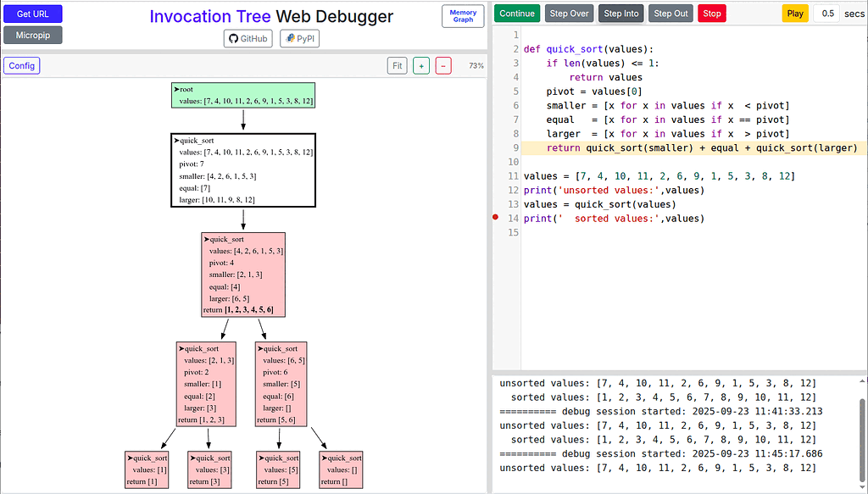
Task: Toggle the breakpoint dot on line 14
Action: 495,218
